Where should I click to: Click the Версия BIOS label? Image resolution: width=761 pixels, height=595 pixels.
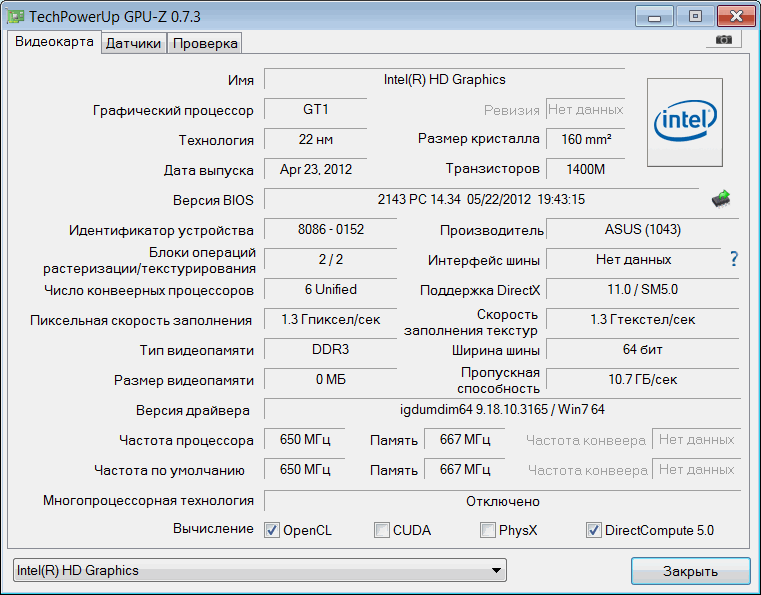pos(213,200)
